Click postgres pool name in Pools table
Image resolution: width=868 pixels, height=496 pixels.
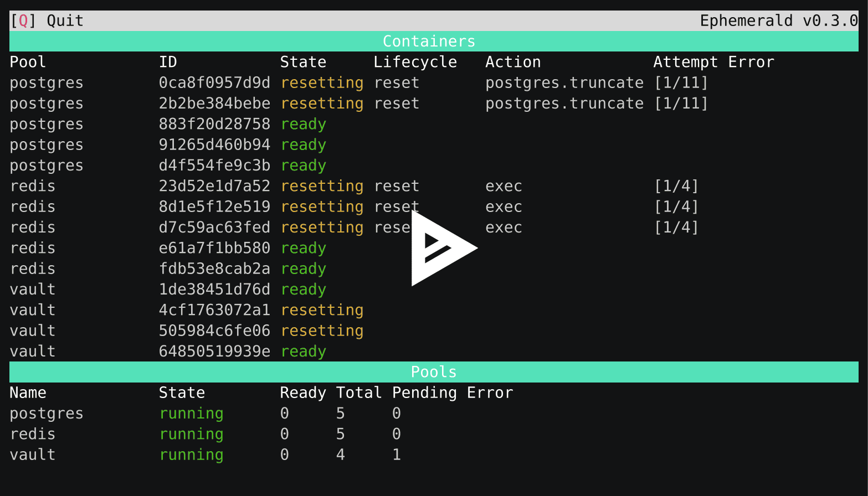[47, 413]
